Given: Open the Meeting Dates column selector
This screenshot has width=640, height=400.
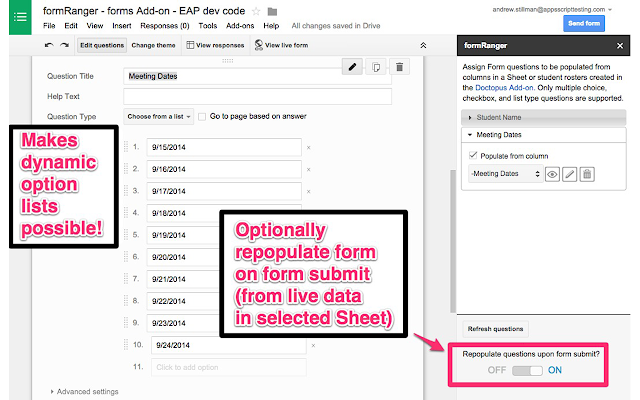Looking at the screenshot, I should 505,174.
